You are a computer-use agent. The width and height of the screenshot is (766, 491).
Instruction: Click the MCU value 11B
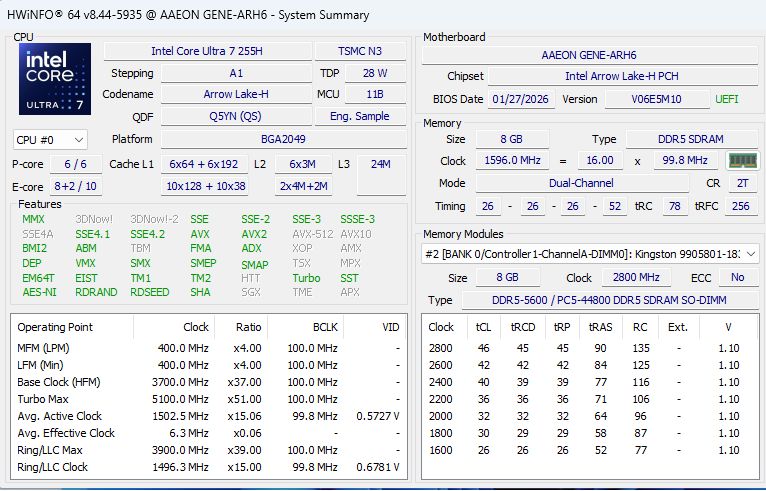[x=375, y=94]
